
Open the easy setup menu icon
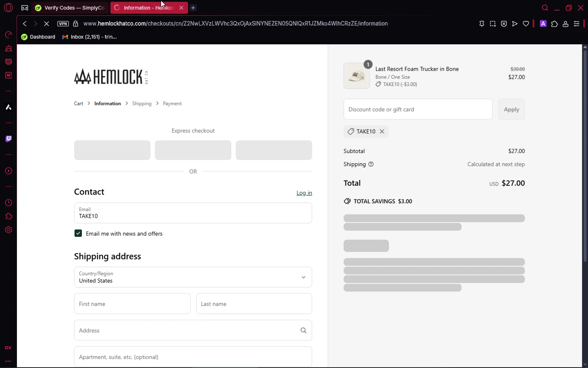(x=577, y=24)
